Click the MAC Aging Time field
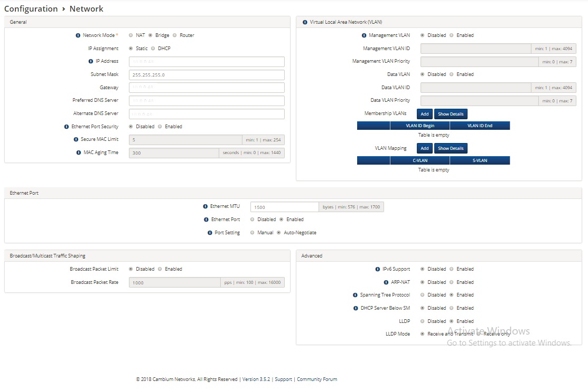This screenshot has width=588, height=391. [174, 153]
